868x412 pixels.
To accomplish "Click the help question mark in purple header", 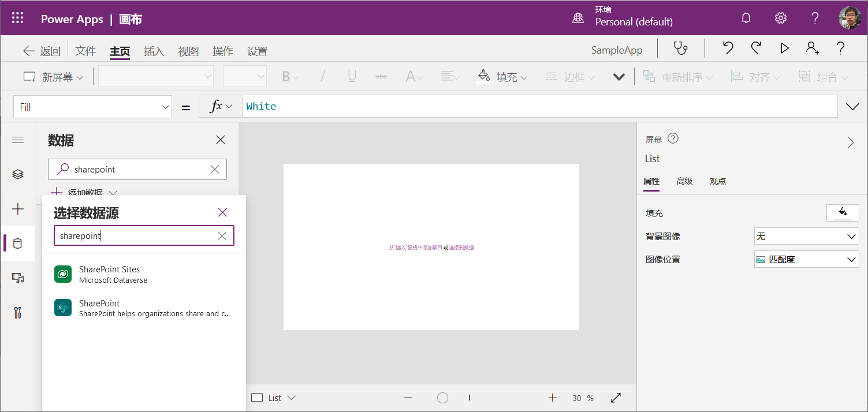I will coord(815,18).
